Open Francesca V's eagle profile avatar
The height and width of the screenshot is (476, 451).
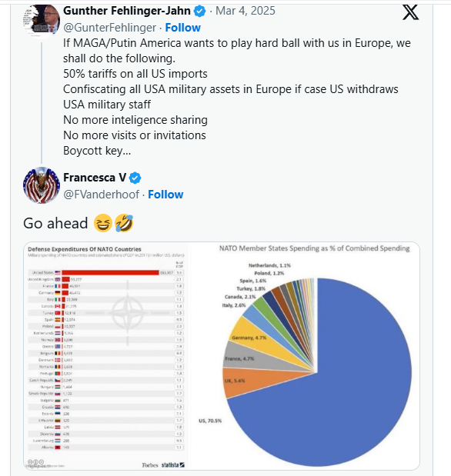pos(42,185)
